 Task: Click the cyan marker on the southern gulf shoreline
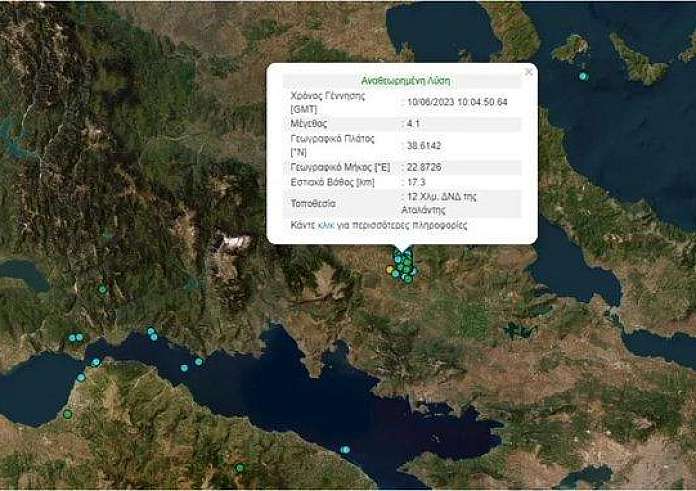(345, 450)
